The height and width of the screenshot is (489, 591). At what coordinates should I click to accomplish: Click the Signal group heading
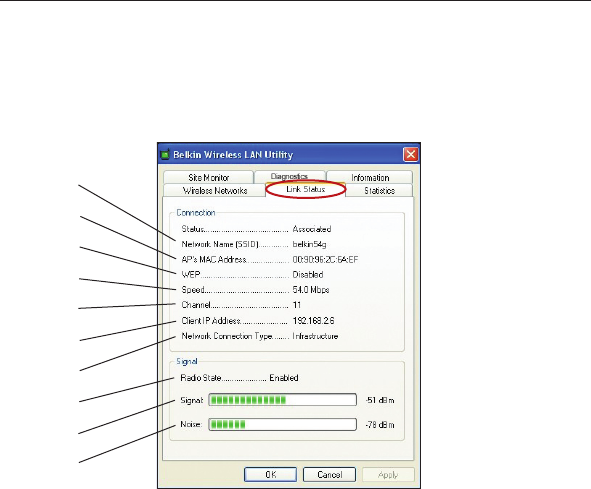click(x=187, y=361)
